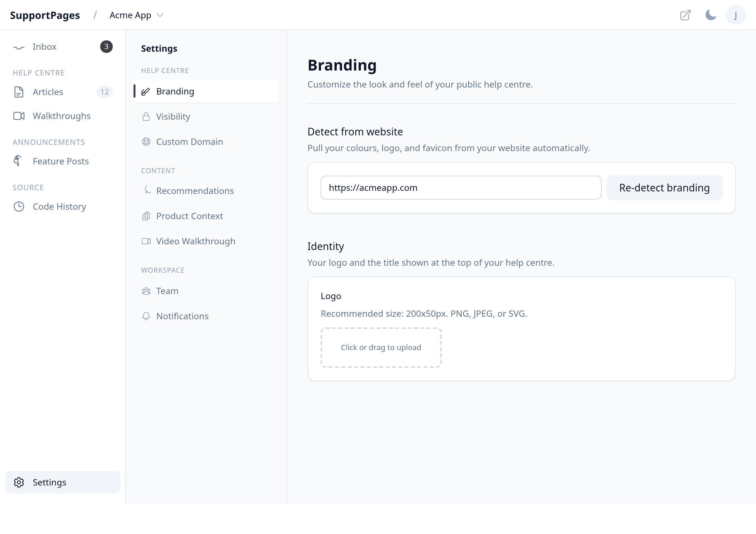Click the Product Context clipboard icon
The height and width of the screenshot is (534, 756).
tap(146, 216)
